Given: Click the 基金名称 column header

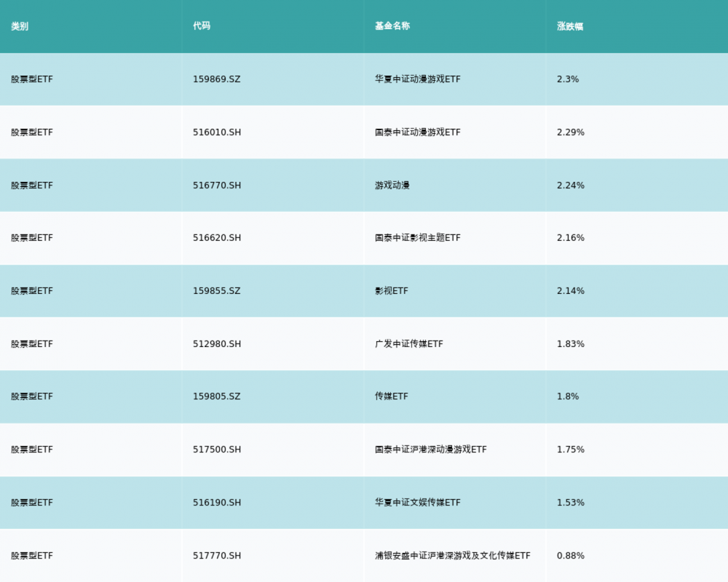Looking at the screenshot, I should pyautogui.click(x=392, y=26).
